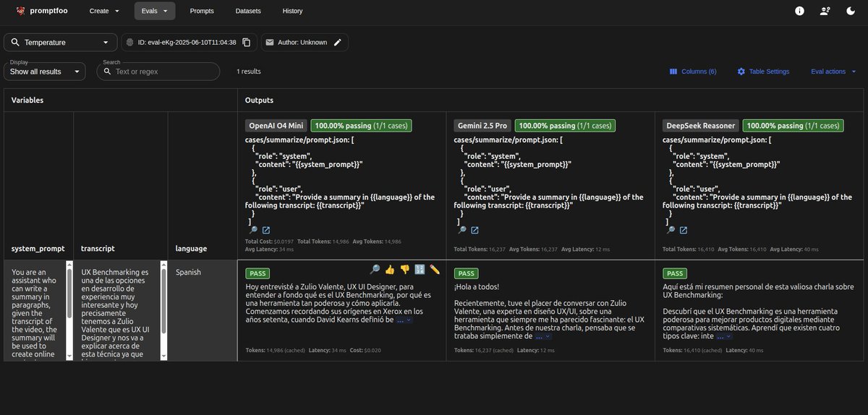Click the promptfoo logo

[20, 11]
